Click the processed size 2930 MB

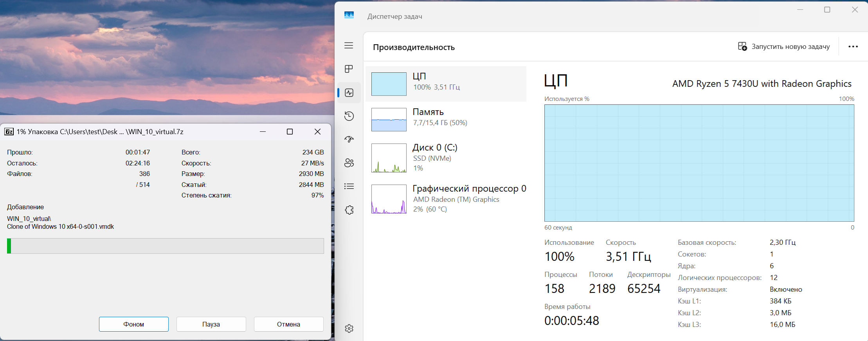[x=312, y=174]
